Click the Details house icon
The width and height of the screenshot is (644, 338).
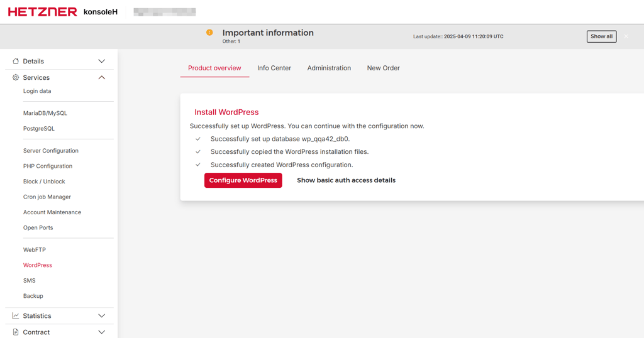16,61
